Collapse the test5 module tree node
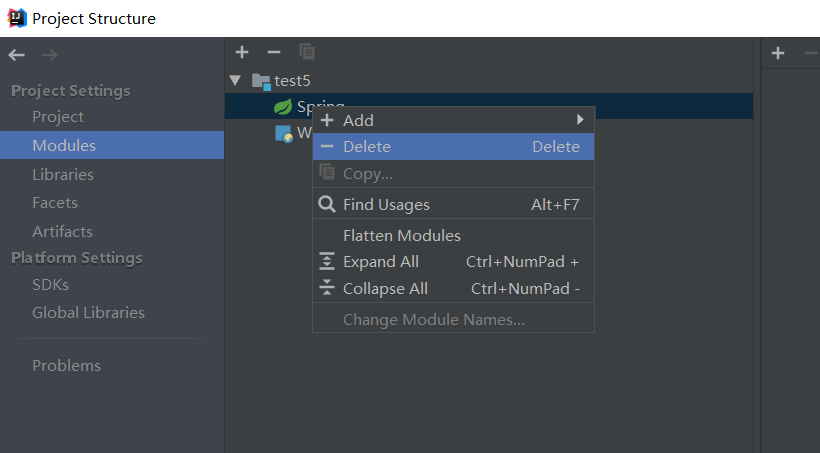Viewport: 820px width, 453px height. [235, 80]
